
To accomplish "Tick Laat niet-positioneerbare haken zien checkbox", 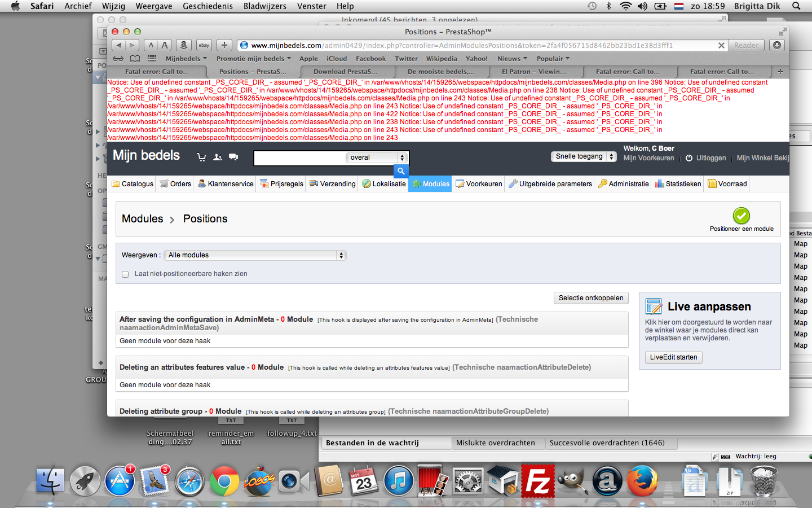I will [125, 274].
